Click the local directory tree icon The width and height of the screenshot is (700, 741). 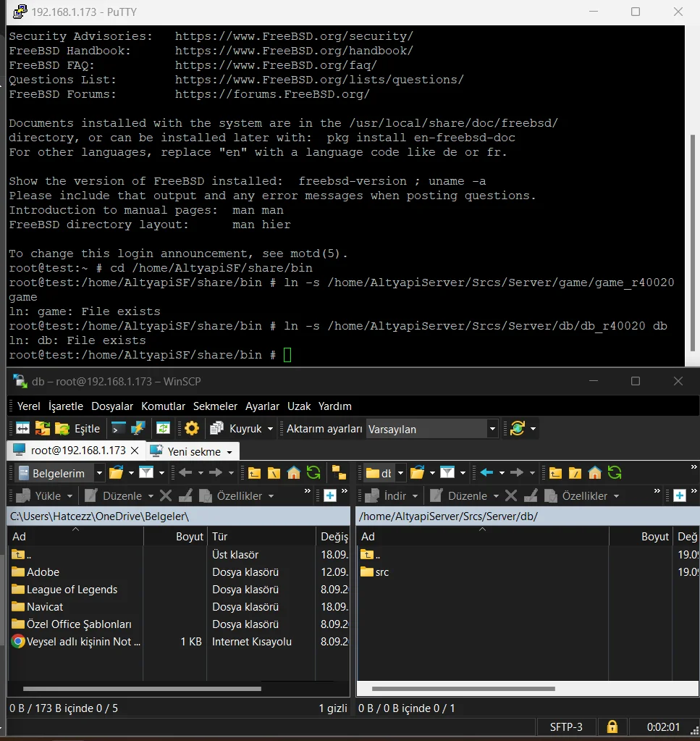tap(339, 472)
